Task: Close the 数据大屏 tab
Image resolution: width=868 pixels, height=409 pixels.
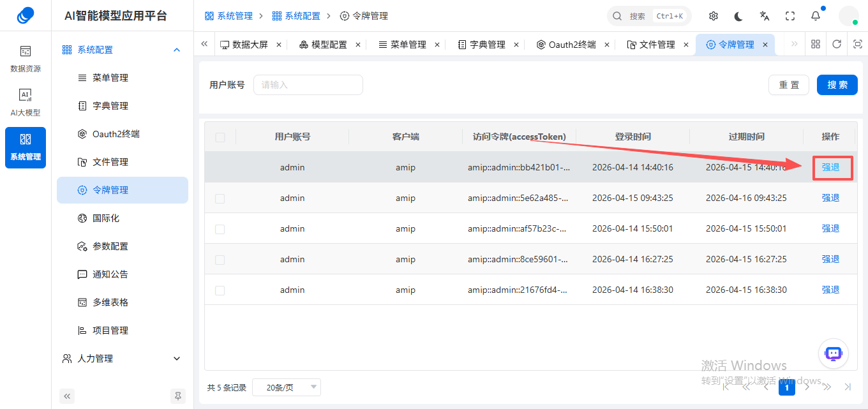Action: click(x=279, y=45)
